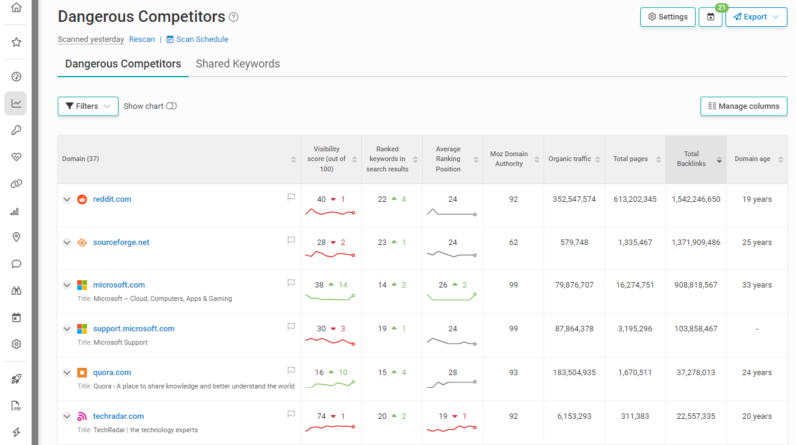
Task: Open the home icon in sidebar
Action: pyautogui.click(x=16, y=8)
